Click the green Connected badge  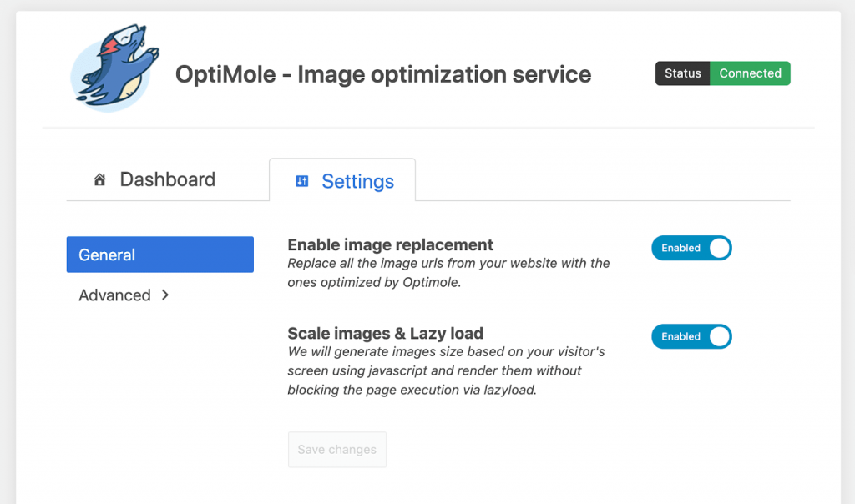(x=750, y=73)
